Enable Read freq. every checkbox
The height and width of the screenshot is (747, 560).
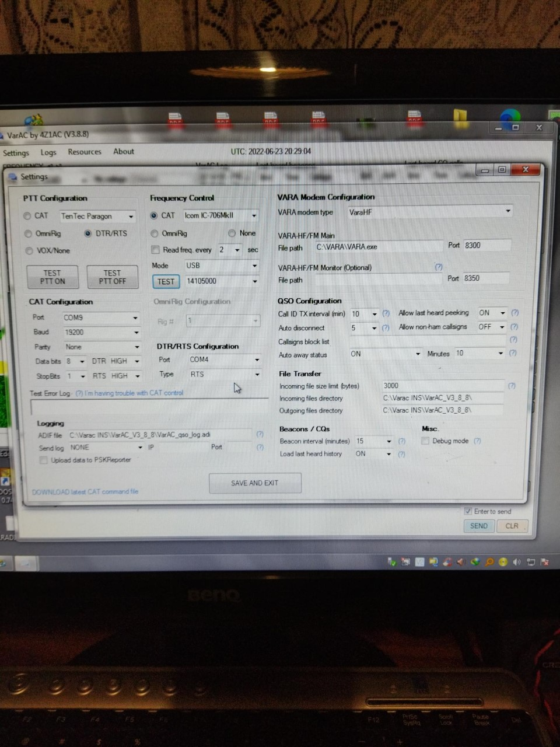tap(156, 250)
